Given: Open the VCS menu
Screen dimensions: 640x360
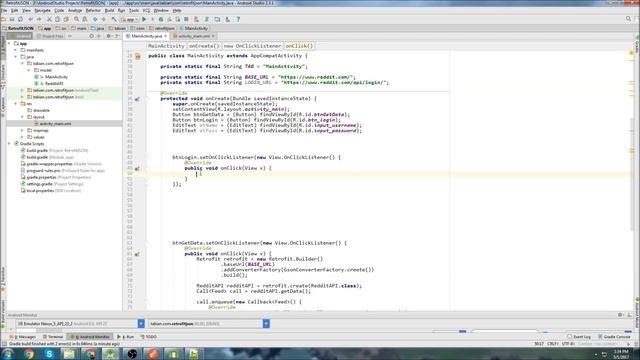Looking at the screenshot, I should coord(146,10).
